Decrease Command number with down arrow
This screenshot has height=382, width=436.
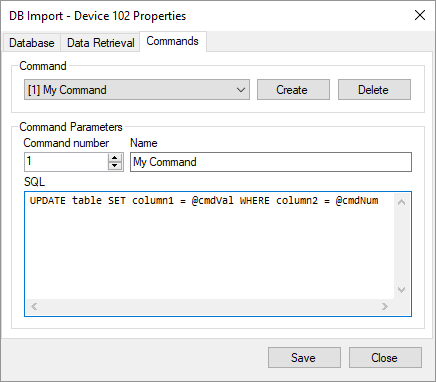pos(115,166)
